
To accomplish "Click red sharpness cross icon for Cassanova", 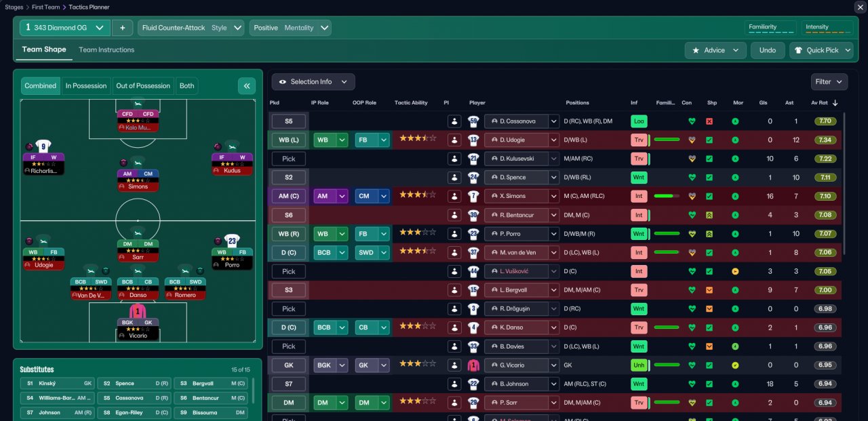I will click(x=709, y=121).
